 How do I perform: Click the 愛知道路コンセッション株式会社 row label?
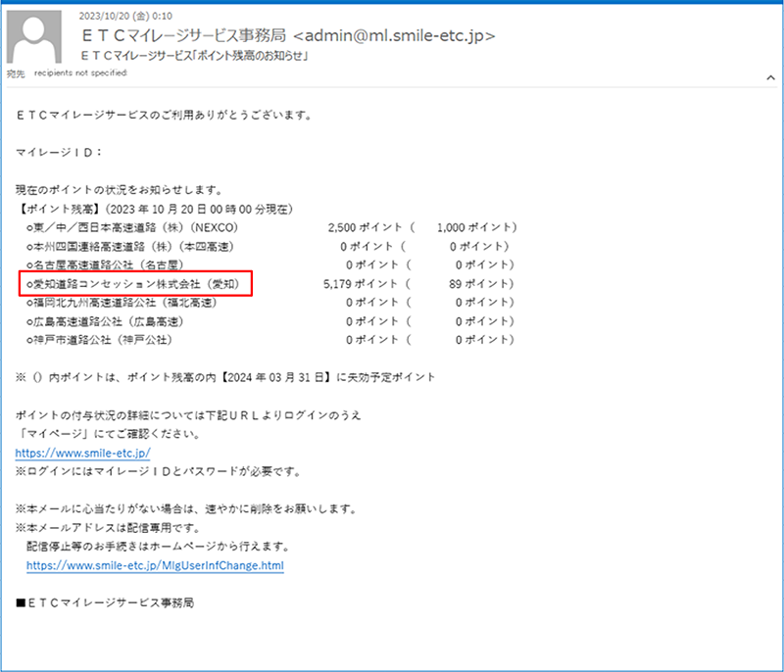click(x=133, y=284)
